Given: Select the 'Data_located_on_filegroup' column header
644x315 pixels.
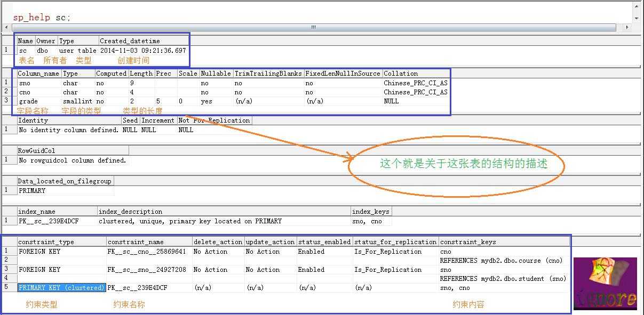Looking at the screenshot, I should coord(65,181).
